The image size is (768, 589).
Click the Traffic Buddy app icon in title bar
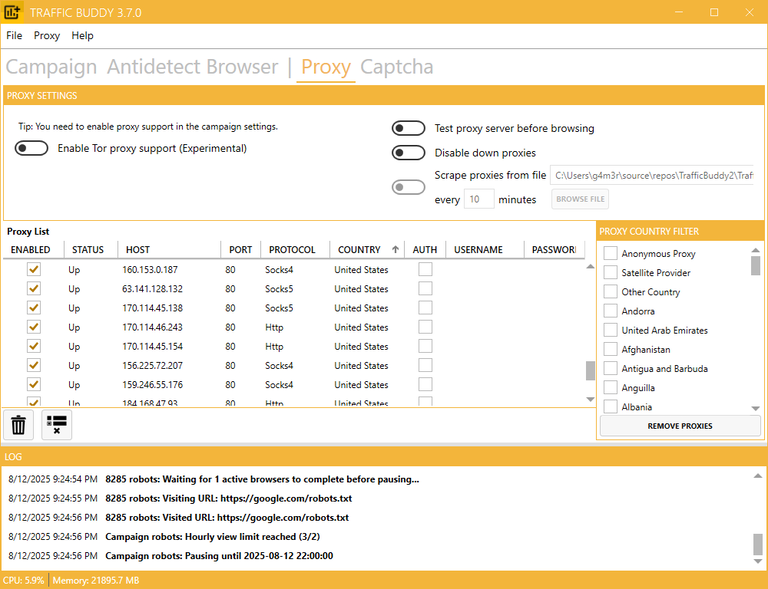pos(13,12)
